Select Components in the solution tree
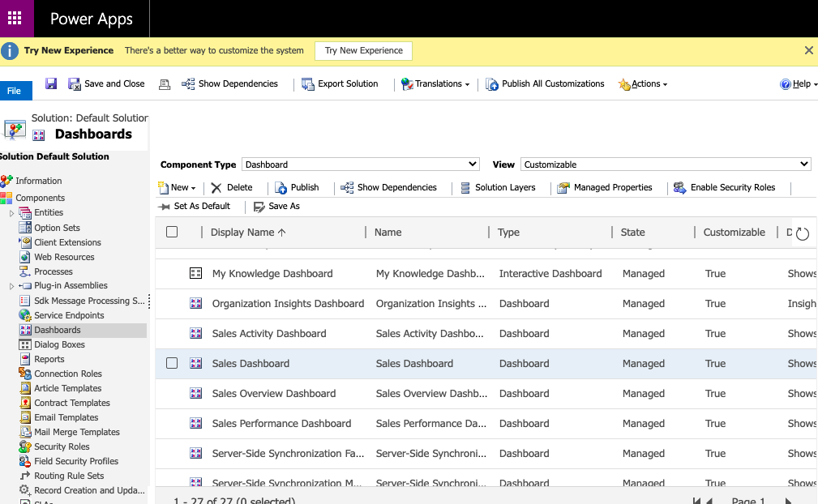The width and height of the screenshot is (818, 504). pyautogui.click(x=41, y=198)
